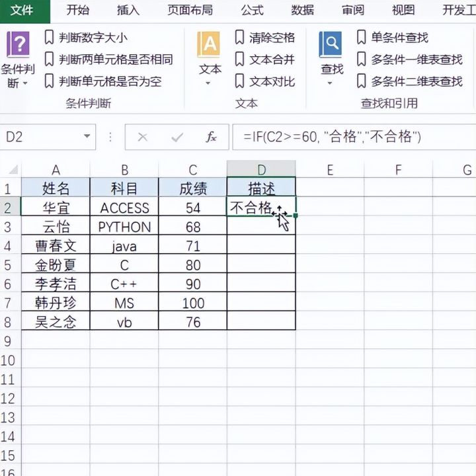The height and width of the screenshot is (476, 476).
Task: Select column C header
Action: [193, 169]
